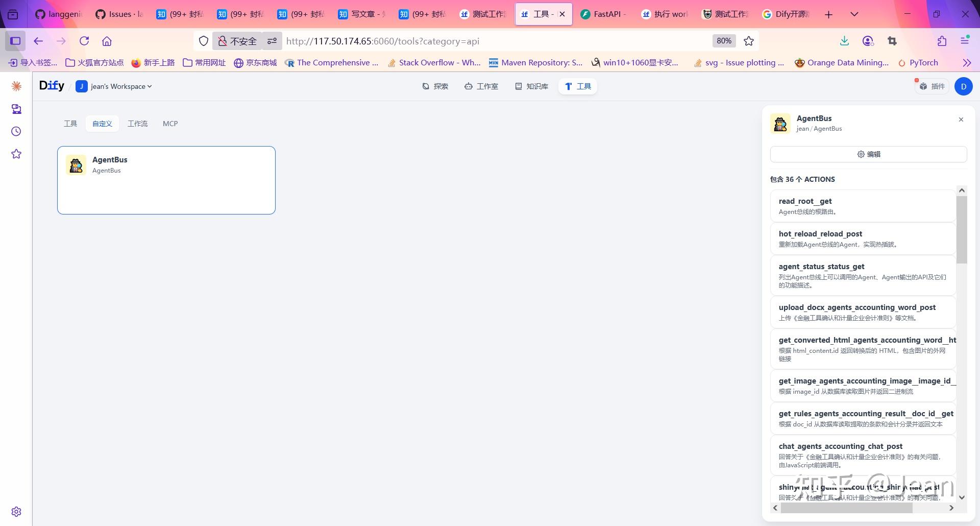The width and height of the screenshot is (980, 526).
Task: Open the PyTorch bookmark
Action: 918,62
